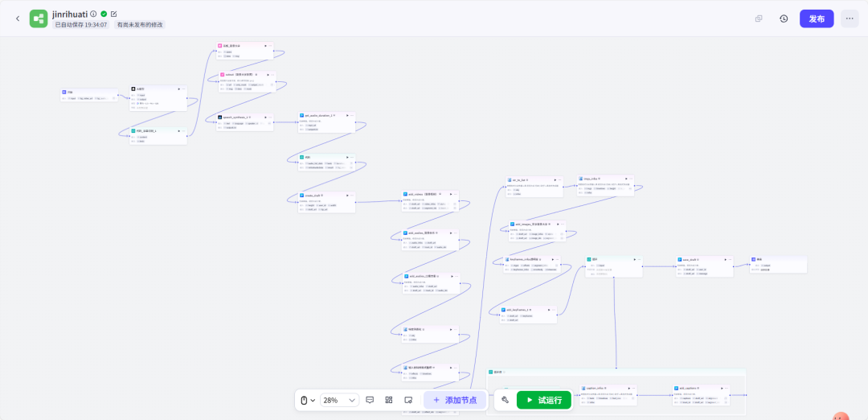This screenshot has width=868, height=420.
Task: Select the end node on the far right
Action: [x=778, y=264]
